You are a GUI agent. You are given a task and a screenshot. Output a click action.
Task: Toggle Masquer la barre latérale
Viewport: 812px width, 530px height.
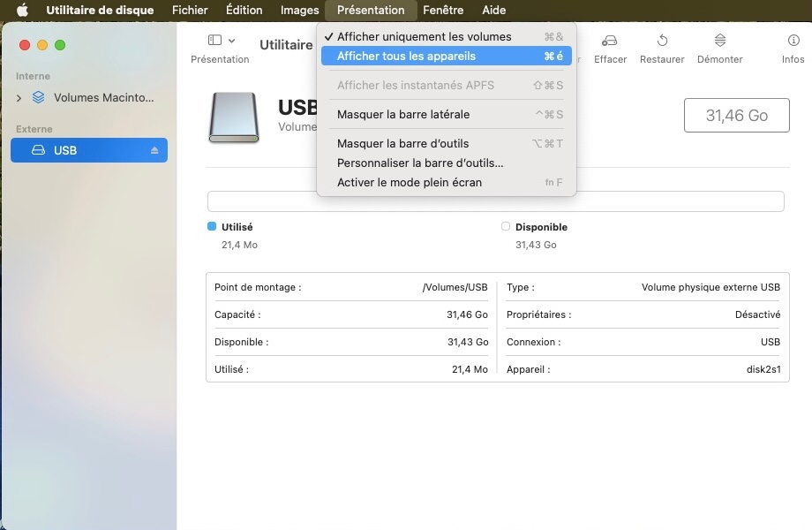click(403, 115)
